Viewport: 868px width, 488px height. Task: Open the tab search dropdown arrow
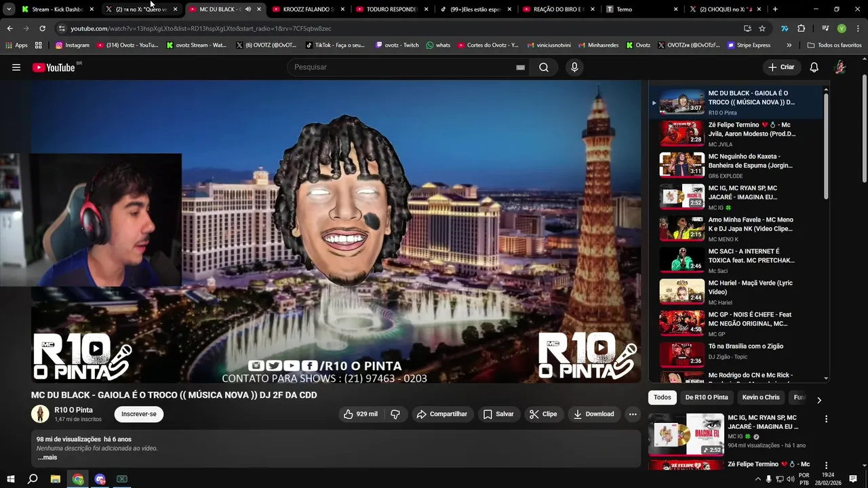point(9,9)
